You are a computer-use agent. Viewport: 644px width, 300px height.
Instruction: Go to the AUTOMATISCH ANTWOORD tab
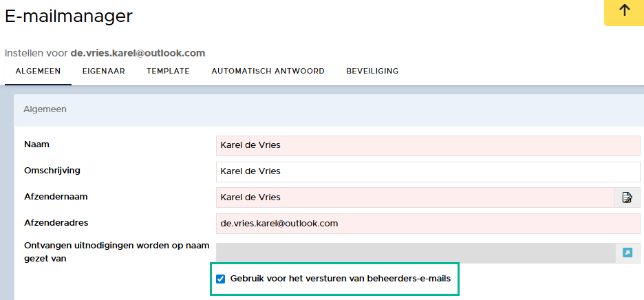[x=268, y=71]
